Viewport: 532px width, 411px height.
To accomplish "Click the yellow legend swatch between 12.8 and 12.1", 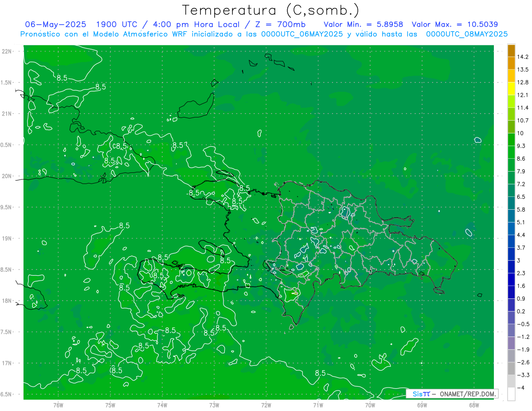I will tap(511, 88).
